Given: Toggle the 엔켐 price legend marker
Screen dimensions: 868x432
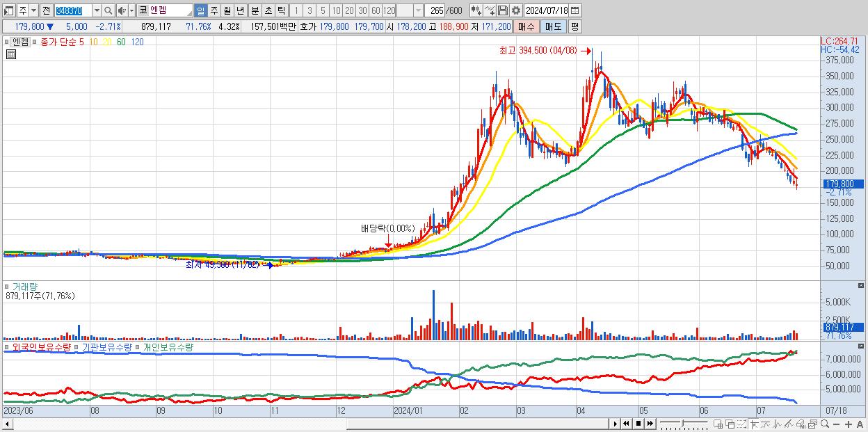Looking at the screenshot, I should 6,42.
